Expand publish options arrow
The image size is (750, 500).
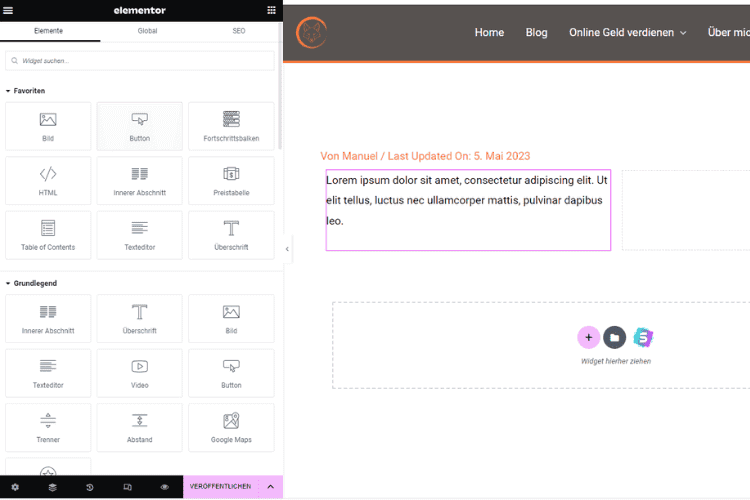tap(270, 487)
